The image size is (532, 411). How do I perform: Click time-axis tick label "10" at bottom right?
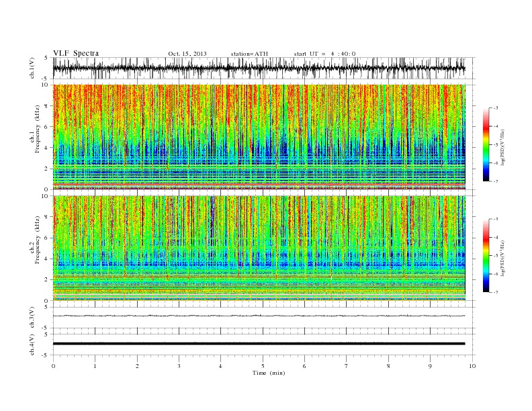click(x=472, y=366)
